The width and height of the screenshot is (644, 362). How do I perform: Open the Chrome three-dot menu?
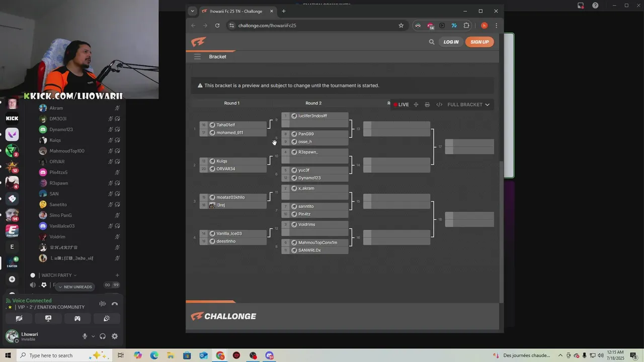(496, 26)
